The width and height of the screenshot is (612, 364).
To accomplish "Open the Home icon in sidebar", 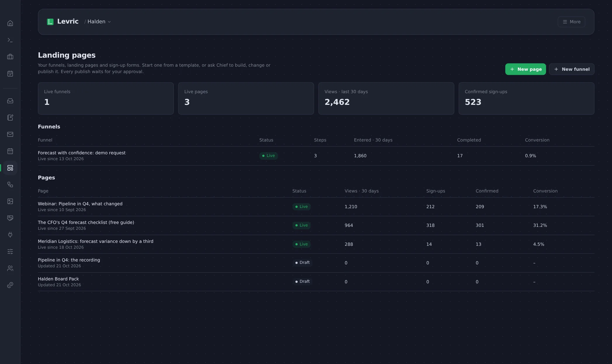I will click(10, 23).
